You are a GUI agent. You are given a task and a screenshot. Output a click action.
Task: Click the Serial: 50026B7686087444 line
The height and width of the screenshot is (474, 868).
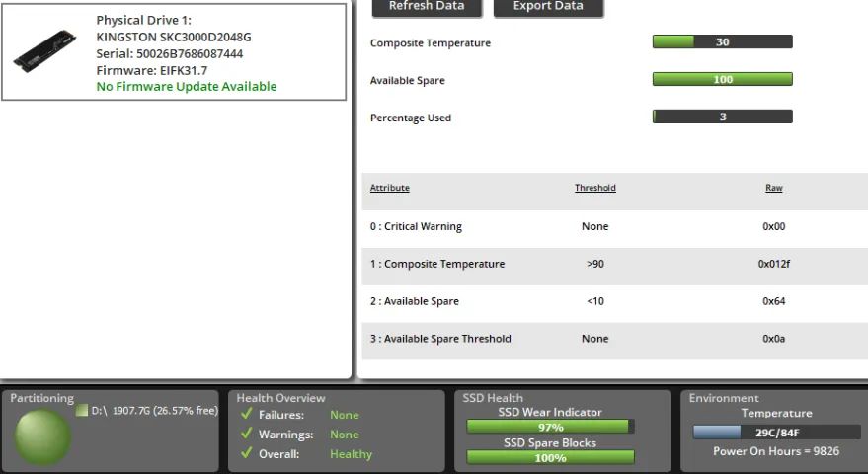point(170,53)
